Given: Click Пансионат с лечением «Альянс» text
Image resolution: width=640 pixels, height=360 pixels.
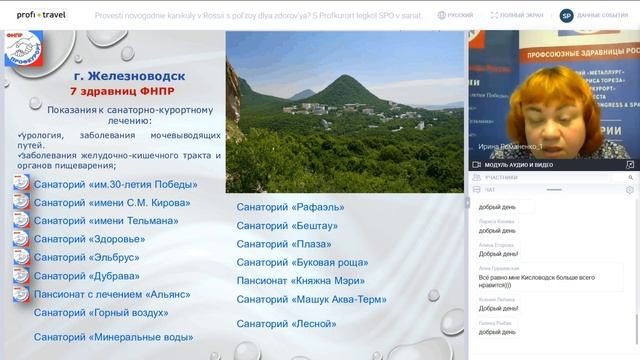Looking at the screenshot, I should 112,294.
